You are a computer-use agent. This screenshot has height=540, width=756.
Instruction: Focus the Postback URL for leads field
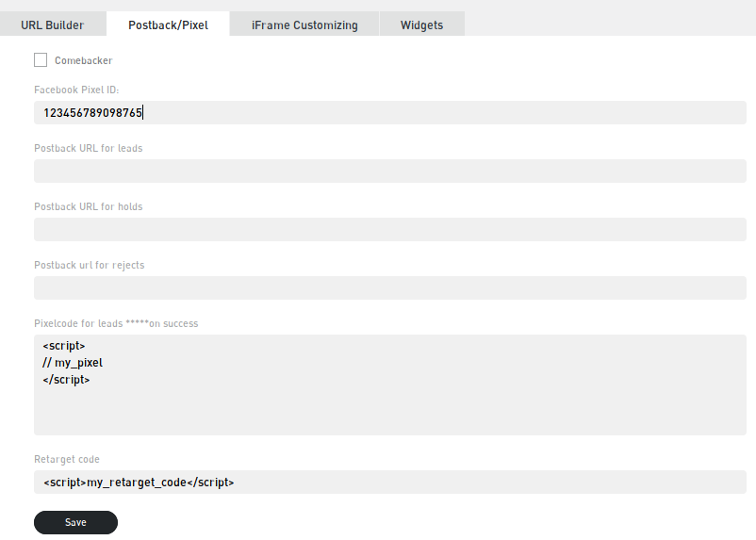click(390, 172)
